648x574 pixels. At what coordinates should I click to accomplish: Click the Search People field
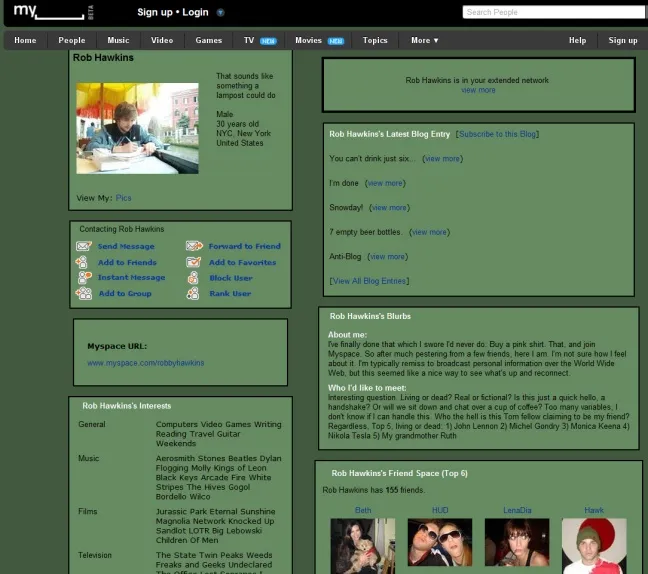(554, 12)
